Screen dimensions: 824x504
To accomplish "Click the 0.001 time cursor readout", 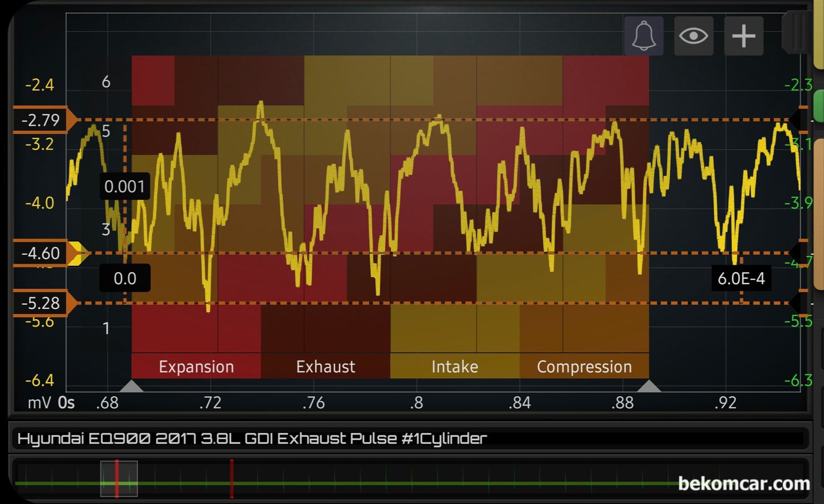I will pos(124,186).
